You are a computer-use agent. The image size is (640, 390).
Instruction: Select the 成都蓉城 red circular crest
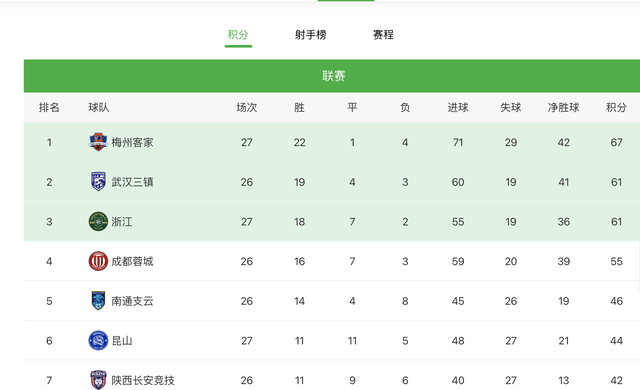(x=98, y=261)
